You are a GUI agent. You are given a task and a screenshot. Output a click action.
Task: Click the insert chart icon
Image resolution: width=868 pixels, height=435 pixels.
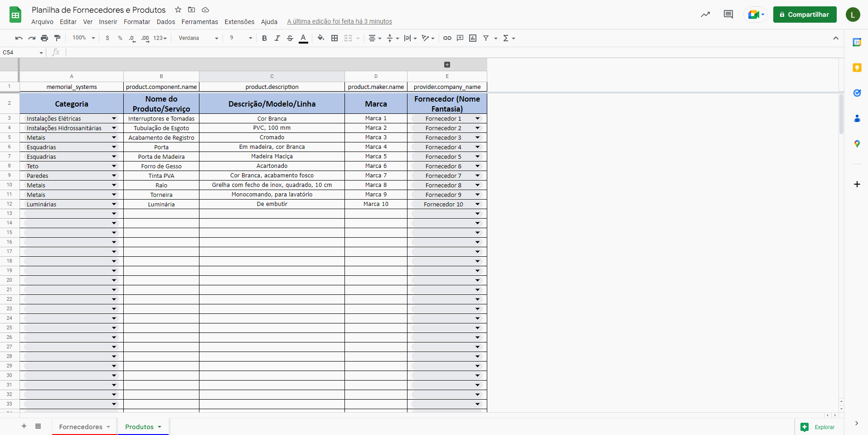pos(473,38)
